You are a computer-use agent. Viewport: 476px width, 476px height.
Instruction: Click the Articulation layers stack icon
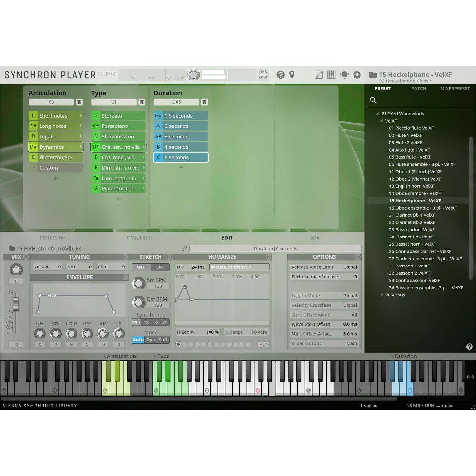tap(79, 102)
